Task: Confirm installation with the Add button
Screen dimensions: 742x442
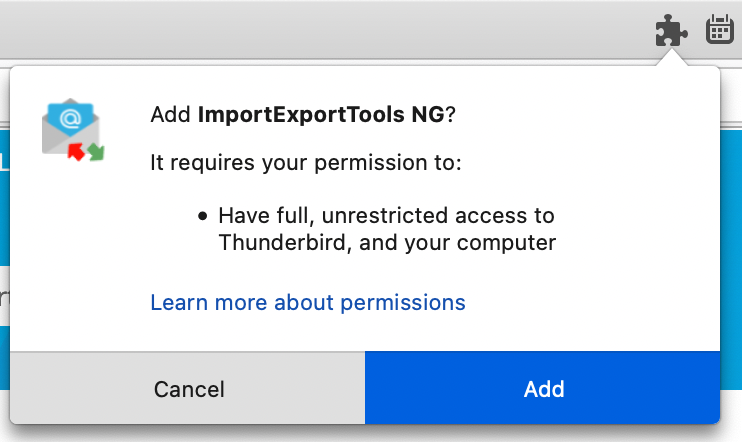Action: coord(542,388)
